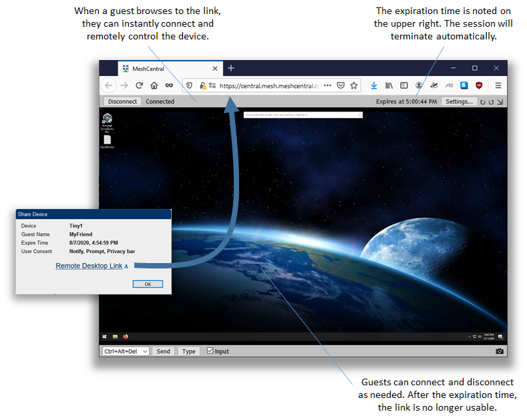Click the blue S extension icon
The image size is (527, 420).
[464, 85]
